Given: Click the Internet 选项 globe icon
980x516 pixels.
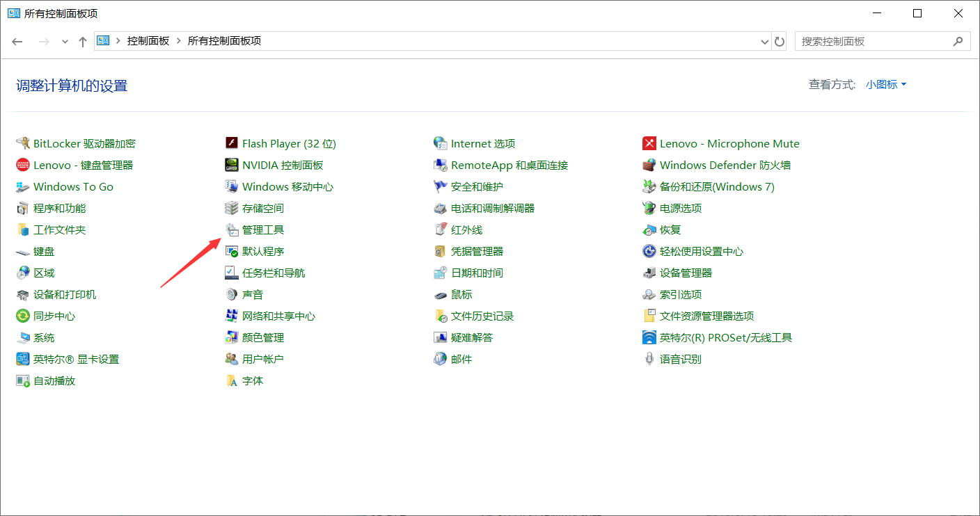Looking at the screenshot, I should 440,143.
